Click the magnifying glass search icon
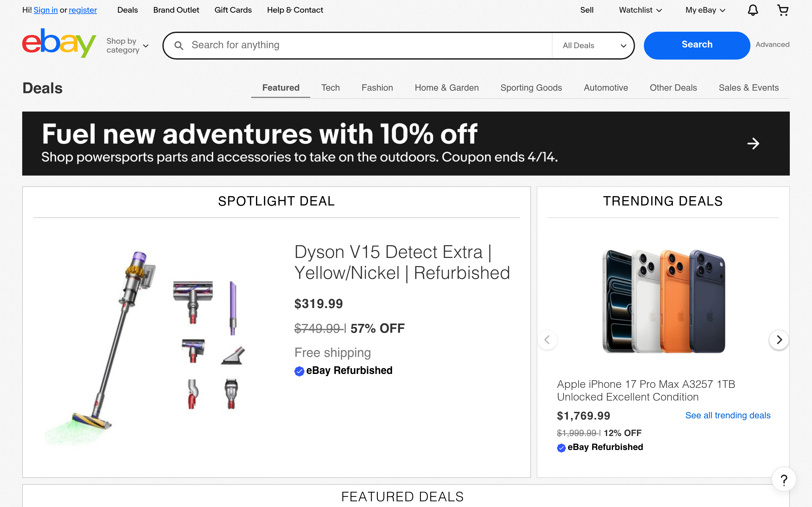This screenshot has height=507, width=812. pyautogui.click(x=179, y=46)
